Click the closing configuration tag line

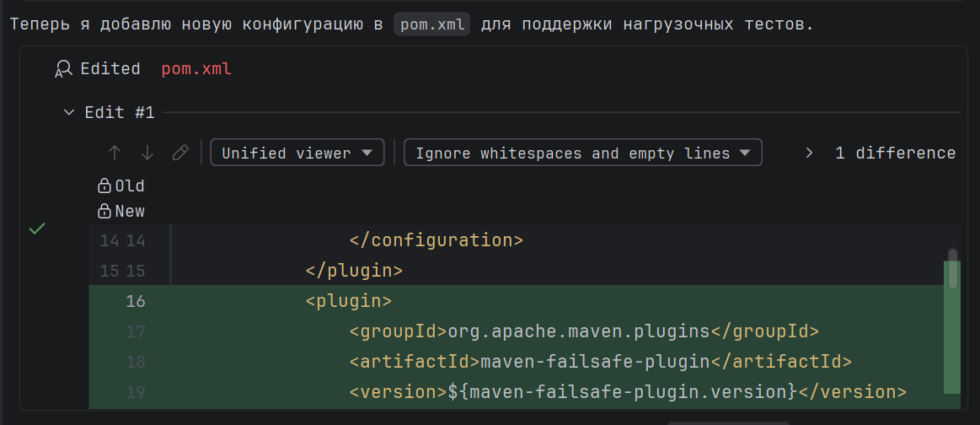[x=436, y=240]
